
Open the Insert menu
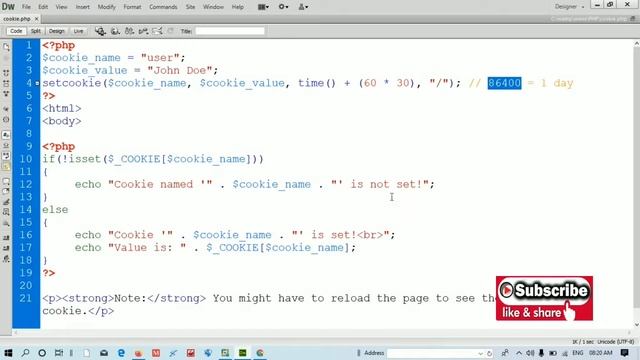click(82, 7)
